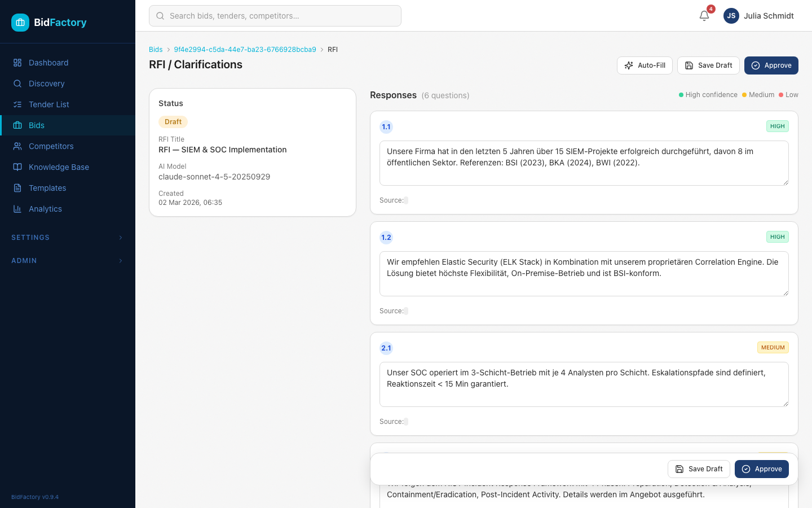Click bottom bar Save Draft button
Image resolution: width=812 pixels, height=508 pixels.
click(x=699, y=469)
